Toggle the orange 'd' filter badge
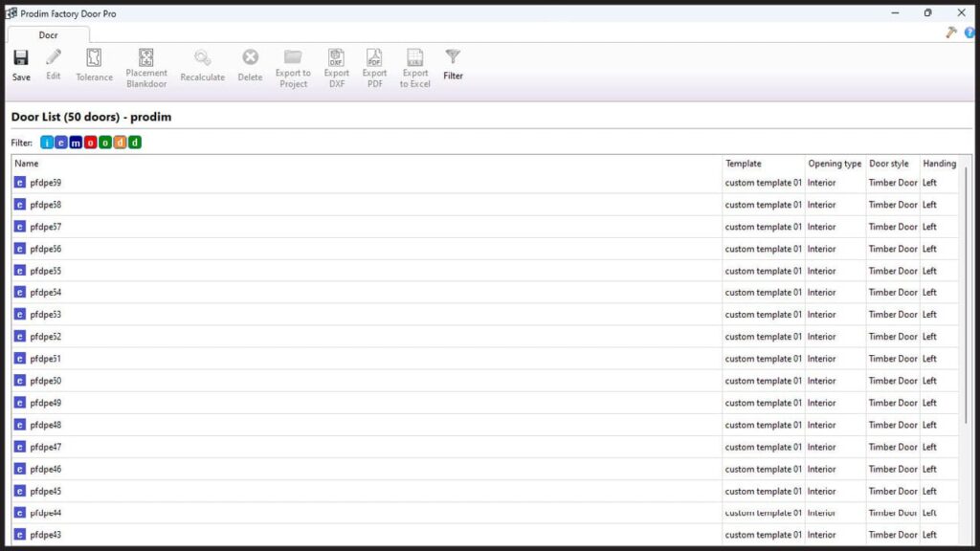This screenshot has width=980, height=551. coord(120,143)
